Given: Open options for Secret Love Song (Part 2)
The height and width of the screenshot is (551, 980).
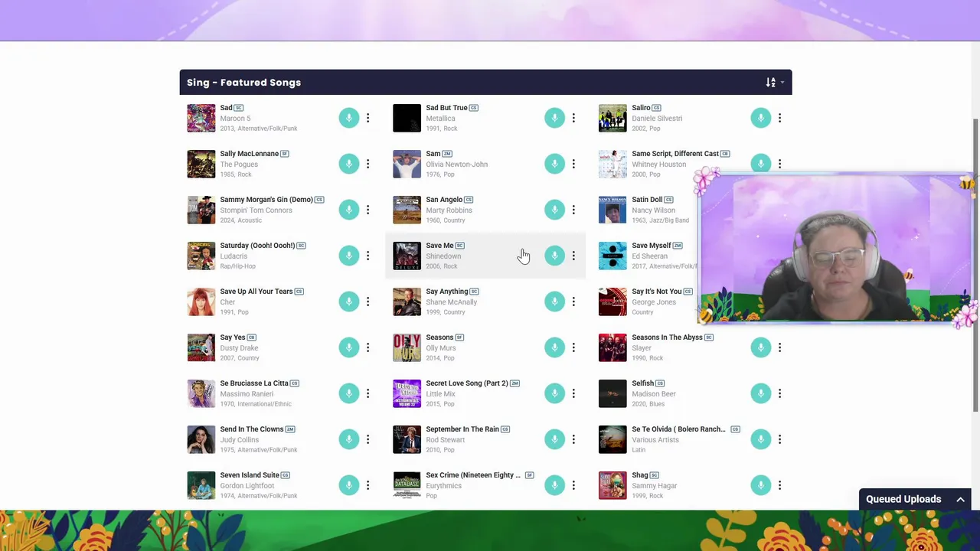Looking at the screenshot, I should coord(573,393).
